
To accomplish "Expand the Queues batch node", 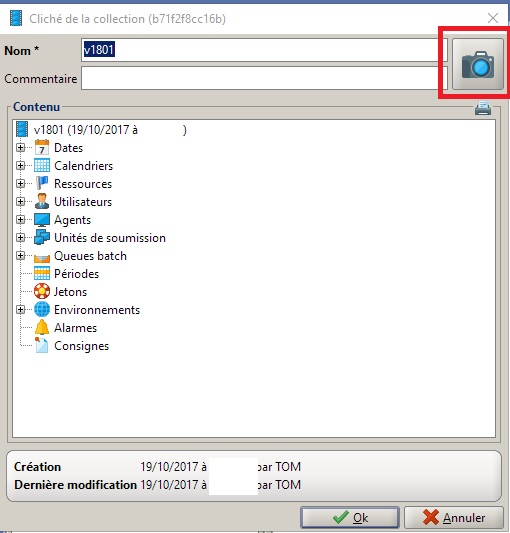I will (x=20, y=255).
